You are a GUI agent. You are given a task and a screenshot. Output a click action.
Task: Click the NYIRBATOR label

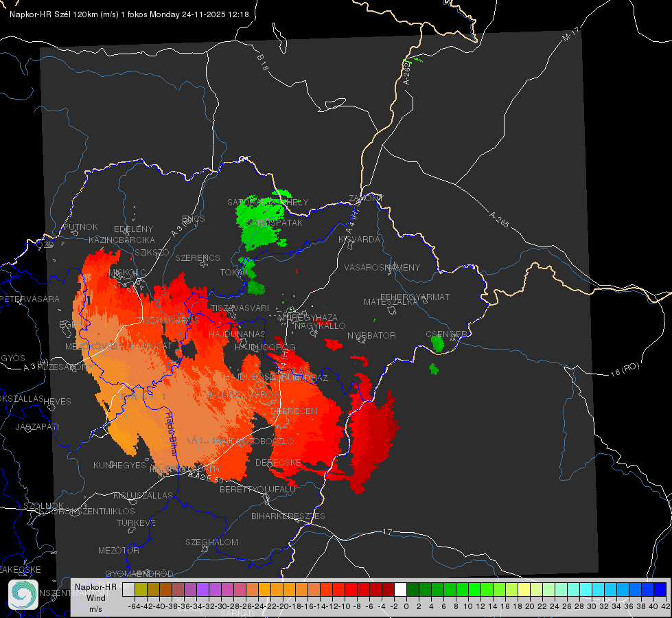pyautogui.click(x=371, y=335)
